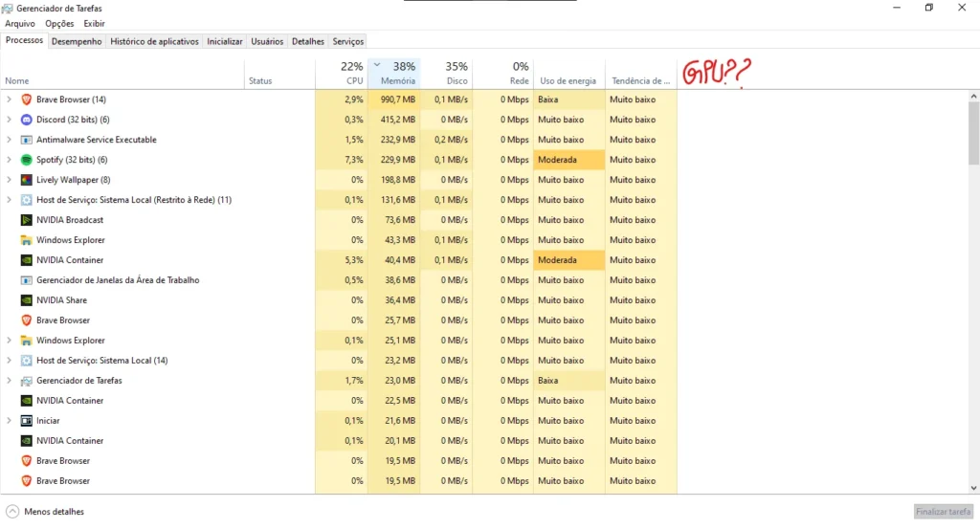This screenshot has height=529, width=980.
Task: Click the NVIDIA Container 40,4 MB icon
Action: 26,260
